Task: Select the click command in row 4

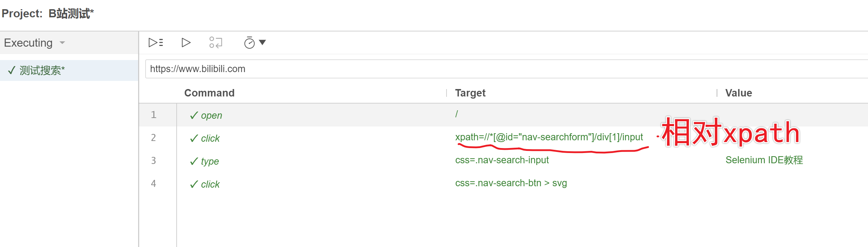Action: [210, 184]
